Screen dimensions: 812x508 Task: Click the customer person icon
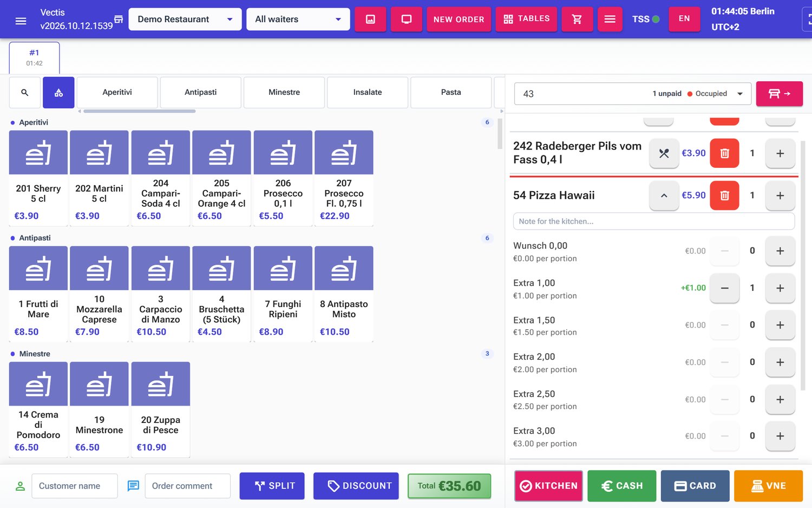click(21, 486)
